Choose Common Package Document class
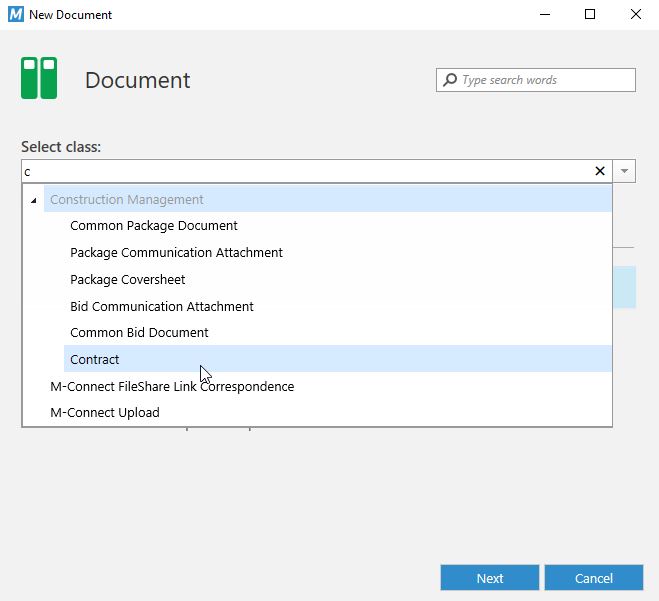Viewport: 659px width, 601px height. 337,226
